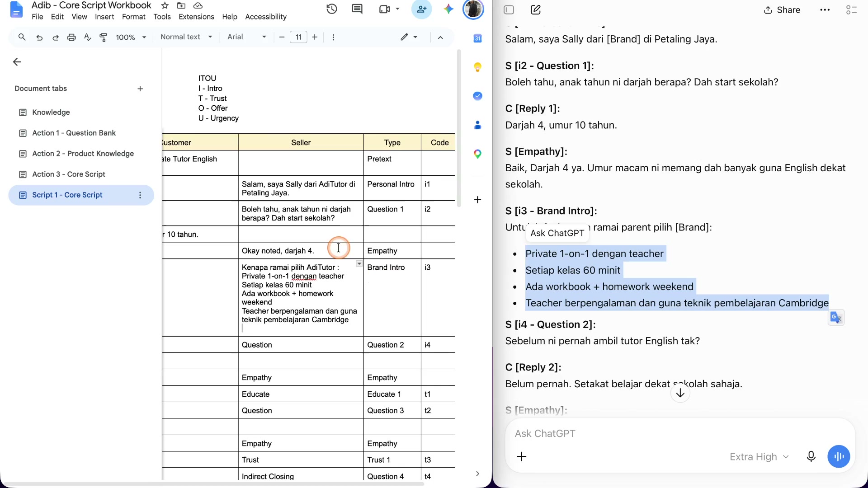This screenshot has width=868, height=488.
Task: Click the Share button in ChatGPT
Action: tap(782, 10)
